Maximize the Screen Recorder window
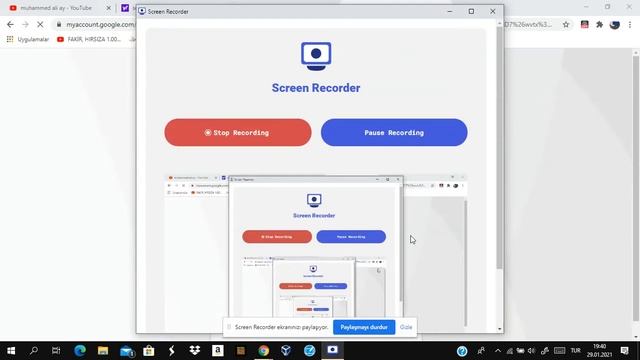Image resolution: width=640 pixels, height=360 pixels. [471, 11]
